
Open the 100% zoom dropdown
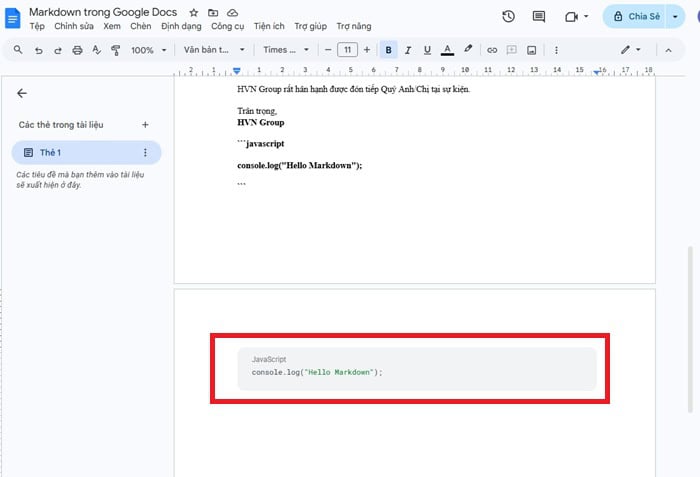[x=149, y=50]
